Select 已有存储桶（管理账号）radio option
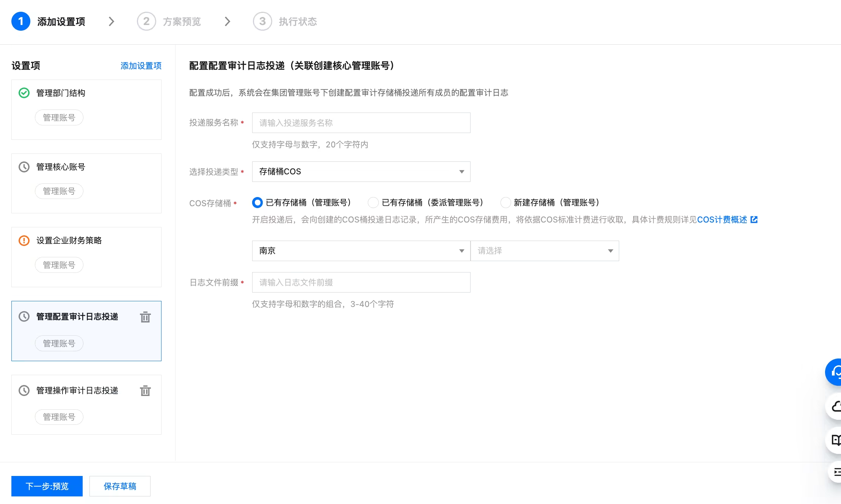 257,203
